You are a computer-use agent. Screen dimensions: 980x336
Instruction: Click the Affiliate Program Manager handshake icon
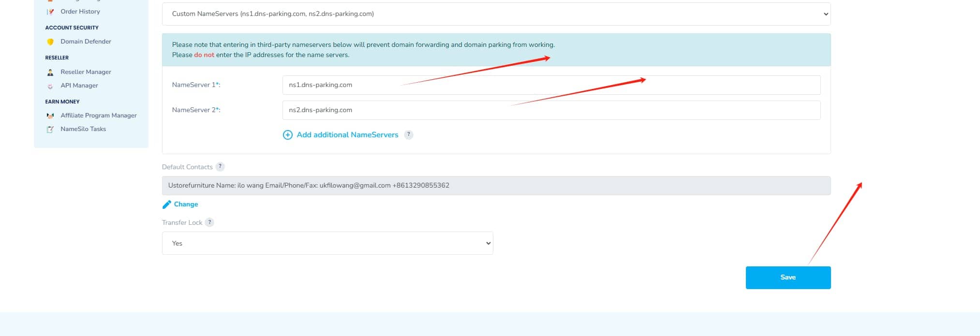tap(50, 116)
